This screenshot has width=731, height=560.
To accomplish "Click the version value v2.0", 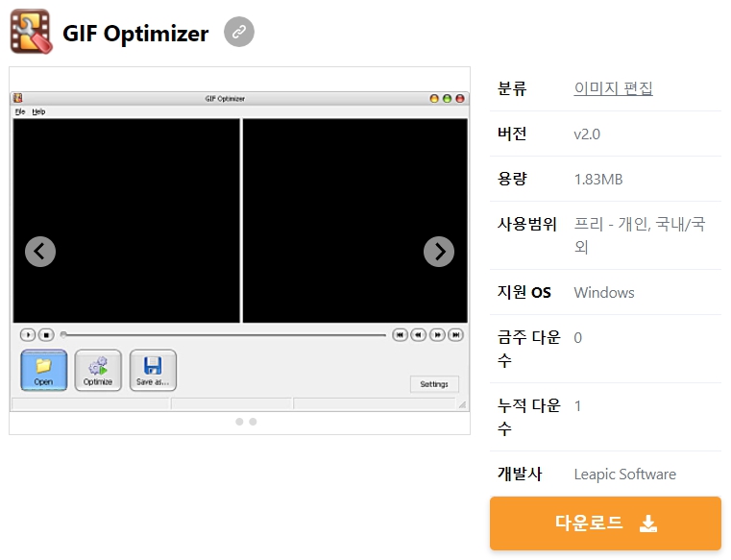I will click(x=587, y=134).
